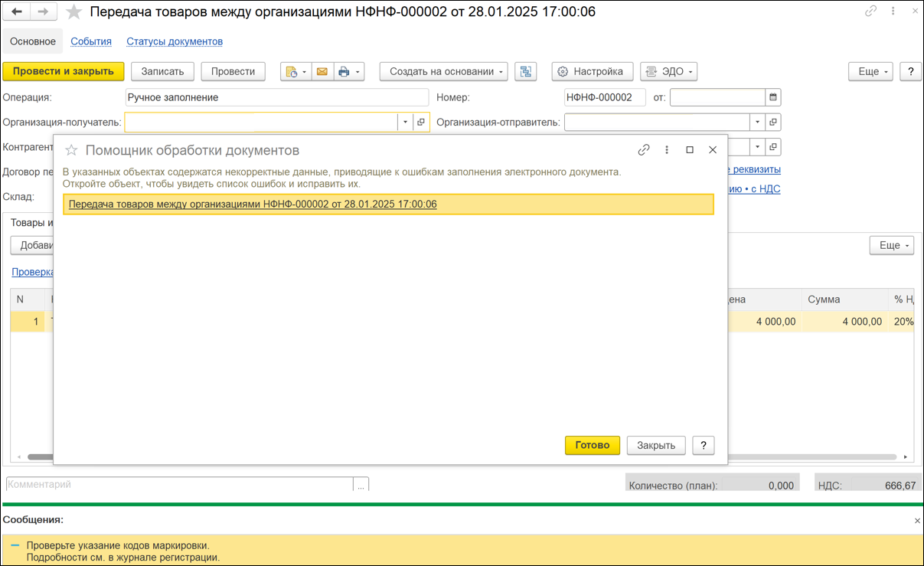Image resolution: width=924 pixels, height=566 pixels.
Task: Expand the Организация-получатель dropdown list
Action: 405,122
